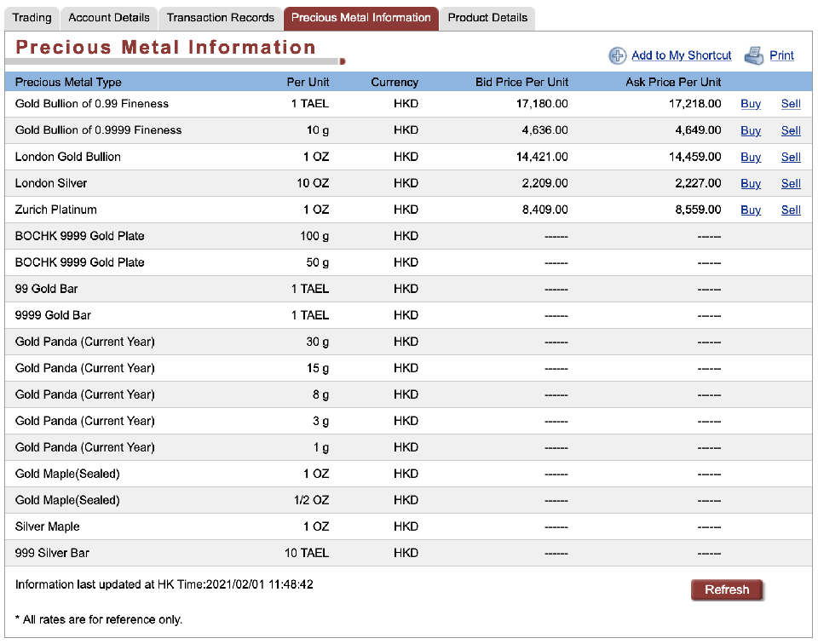The height and width of the screenshot is (644, 818).
Task: Click the Print link
Action: click(781, 55)
